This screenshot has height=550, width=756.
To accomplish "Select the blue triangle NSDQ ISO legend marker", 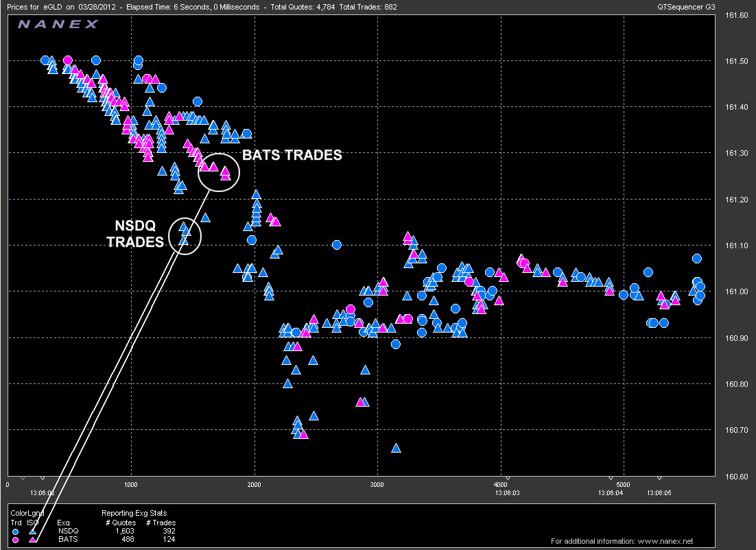I will (32, 531).
